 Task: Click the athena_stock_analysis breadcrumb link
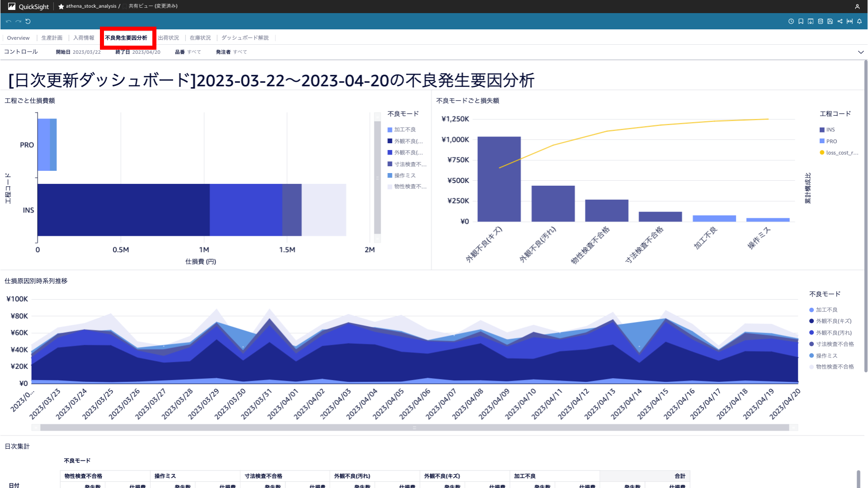click(91, 6)
